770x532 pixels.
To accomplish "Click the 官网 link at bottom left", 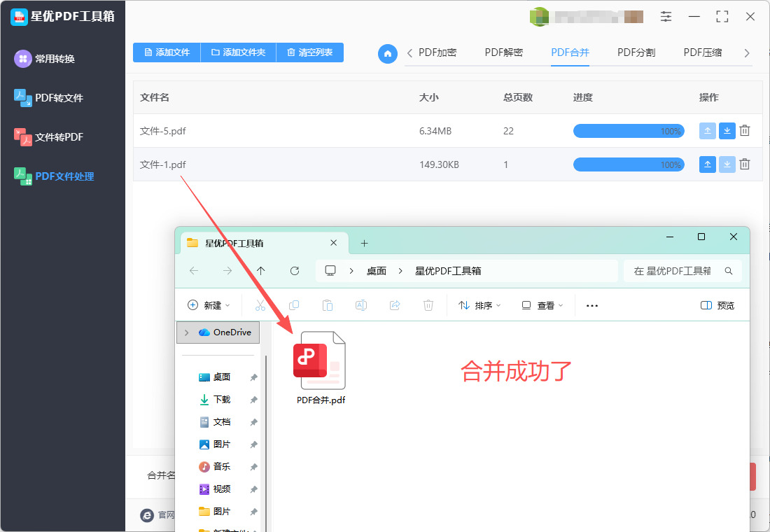I will 157,514.
